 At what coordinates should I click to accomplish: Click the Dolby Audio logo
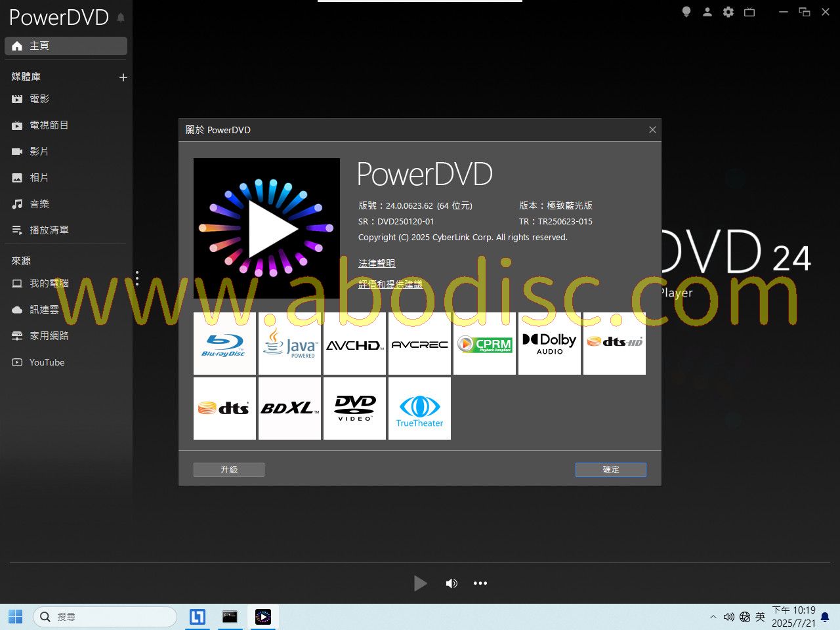[549, 344]
